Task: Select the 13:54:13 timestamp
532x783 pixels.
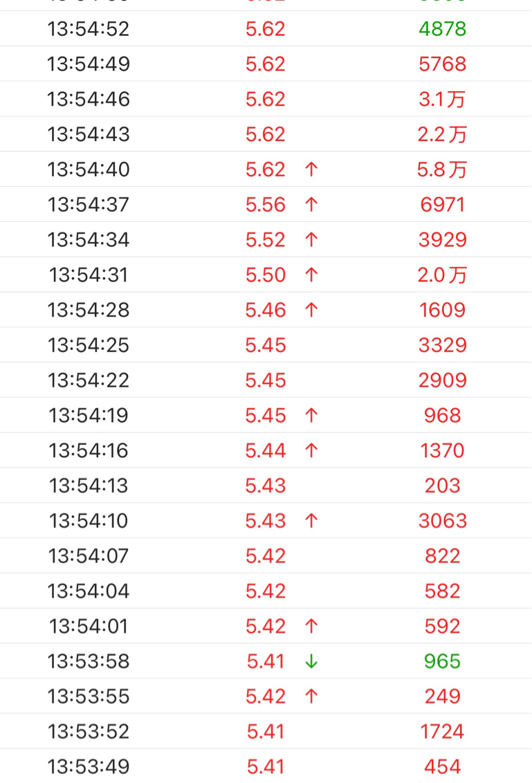Action: 89,486
